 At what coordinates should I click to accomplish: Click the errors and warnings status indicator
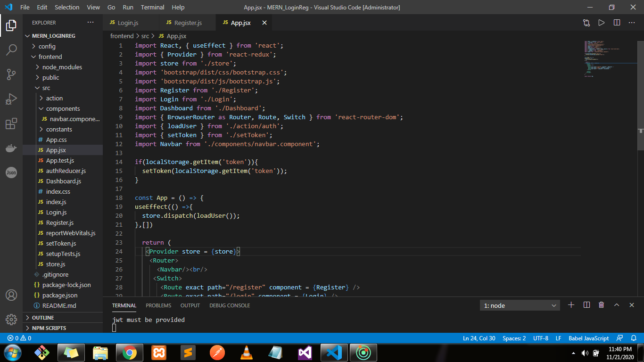tap(19, 338)
